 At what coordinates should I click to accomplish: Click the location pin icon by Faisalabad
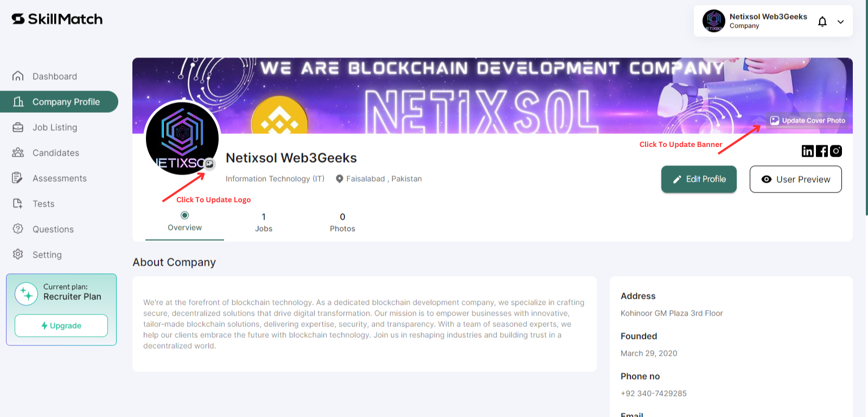point(340,179)
